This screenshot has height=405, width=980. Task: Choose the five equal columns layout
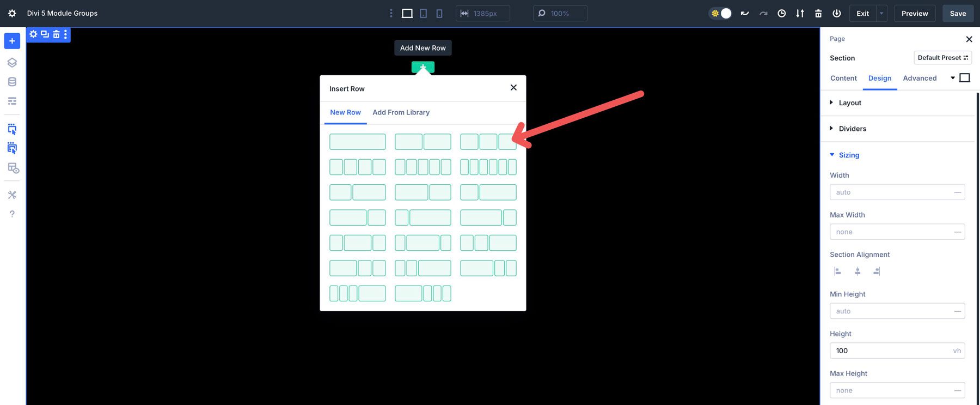tap(423, 167)
